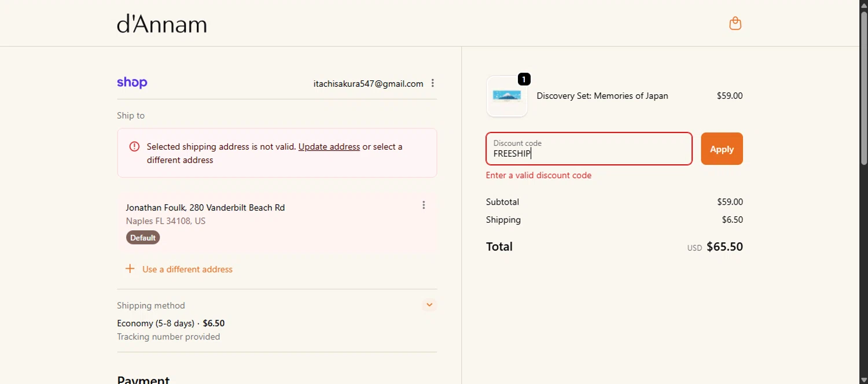Click Naples FL 34108, US address line
868x384 pixels.
165,221
